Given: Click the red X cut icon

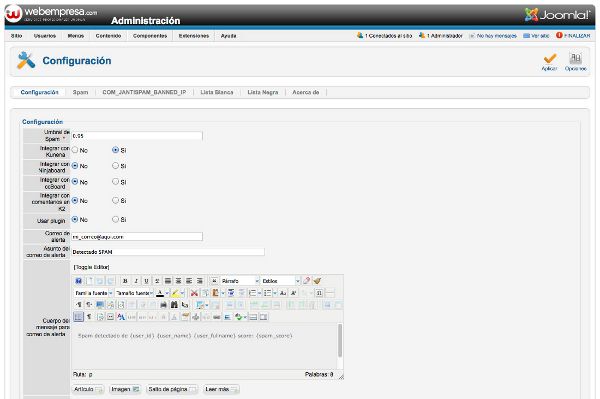Looking at the screenshot, I should [x=194, y=293].
